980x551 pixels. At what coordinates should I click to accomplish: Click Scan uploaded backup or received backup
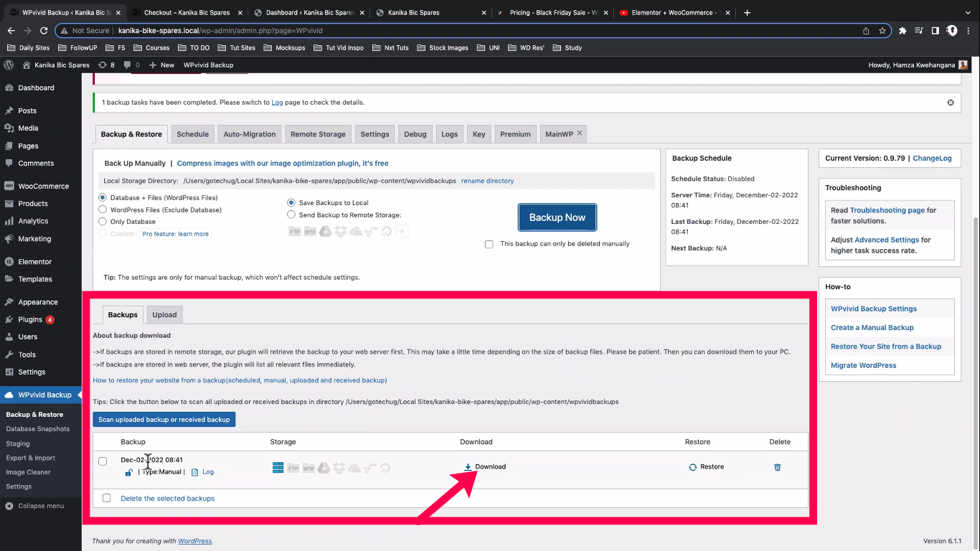164,420
